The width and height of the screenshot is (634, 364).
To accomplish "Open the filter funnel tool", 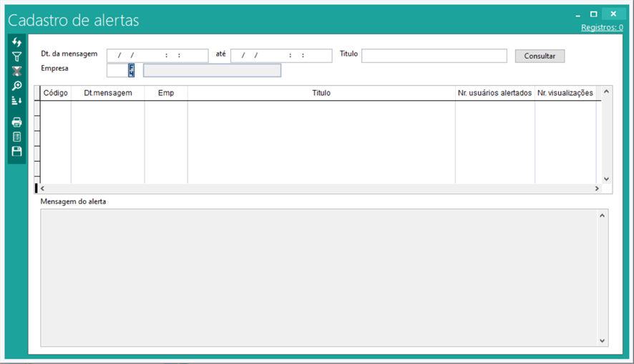I will [17, 56].
